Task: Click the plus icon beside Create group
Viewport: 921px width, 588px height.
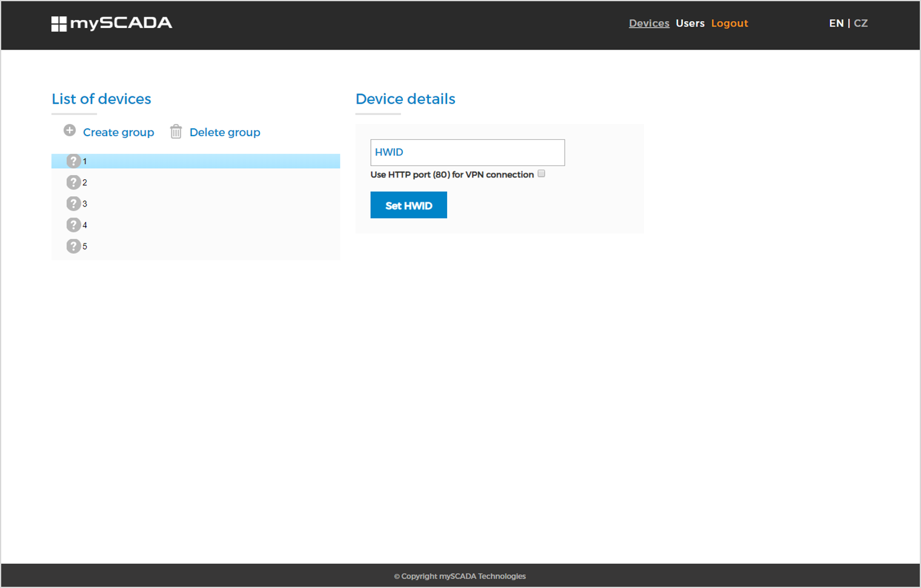Action: tap(70, 130)
